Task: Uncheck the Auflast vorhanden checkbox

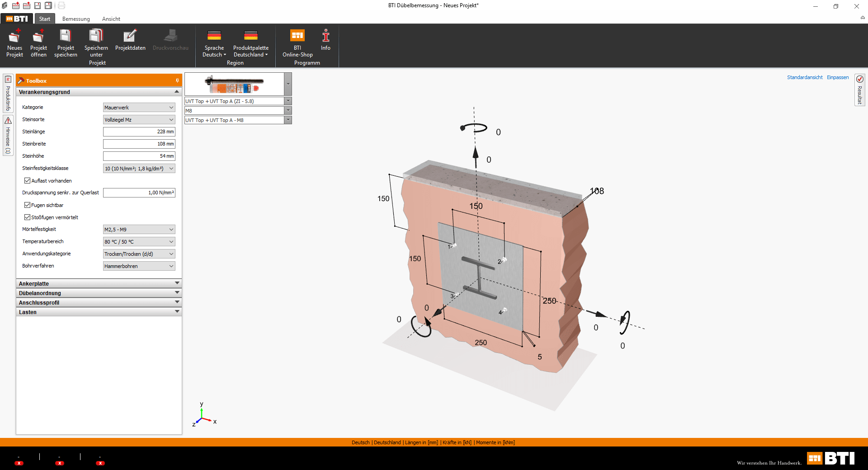Action: pyautogui.click(x=28, y=181)
